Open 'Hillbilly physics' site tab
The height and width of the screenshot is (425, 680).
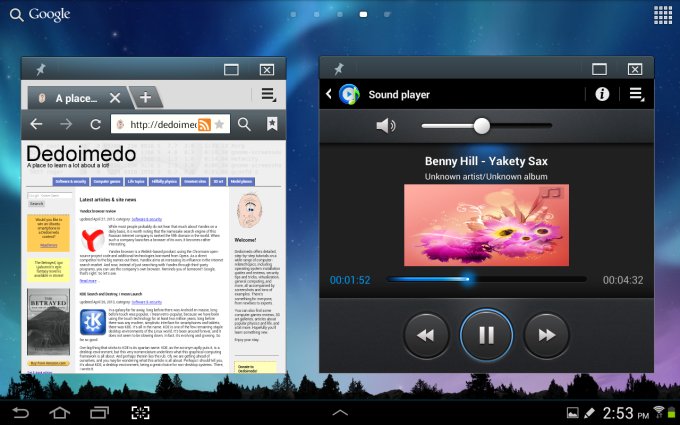point(164,182)
